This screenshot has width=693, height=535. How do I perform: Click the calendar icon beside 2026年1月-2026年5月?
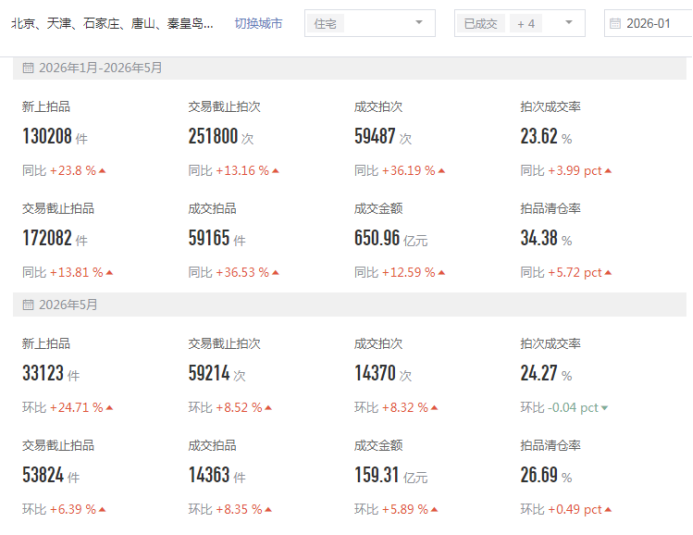28,68
